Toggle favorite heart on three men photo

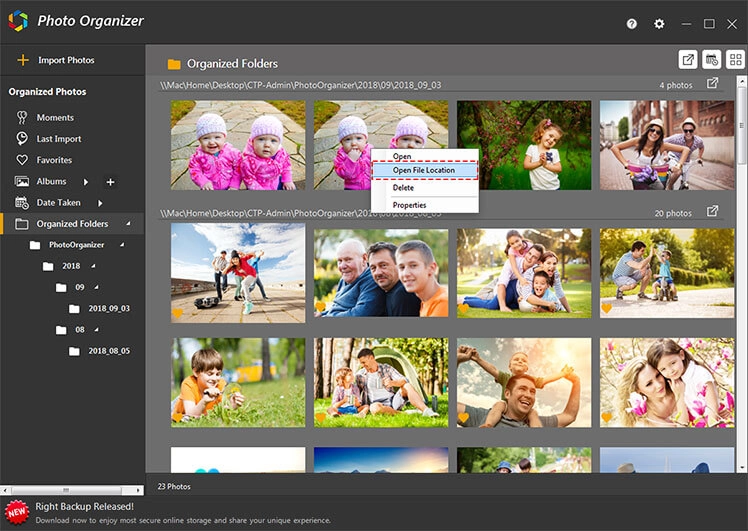pos(320,307)
